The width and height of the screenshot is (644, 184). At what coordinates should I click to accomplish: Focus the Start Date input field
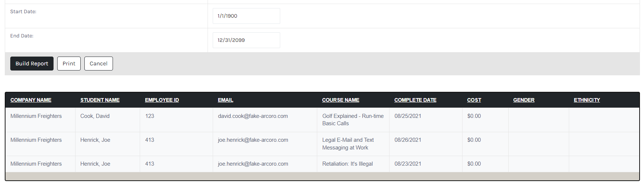click(x=246, y=16)
